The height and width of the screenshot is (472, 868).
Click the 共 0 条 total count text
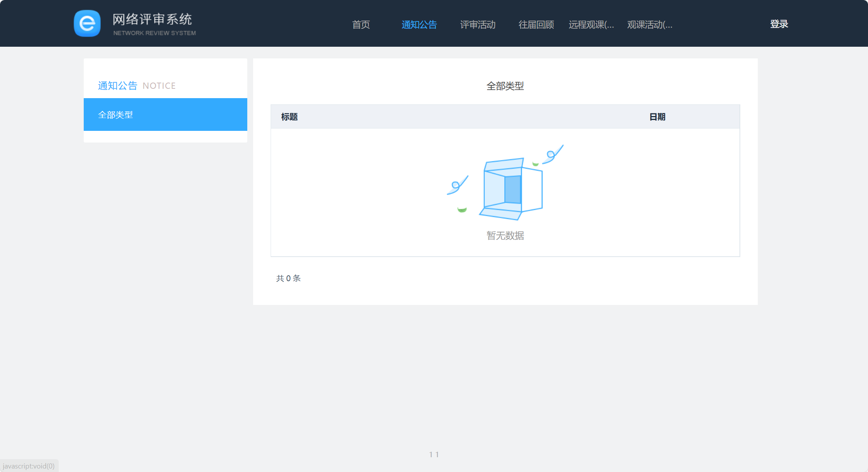click(x=289, y=278)
